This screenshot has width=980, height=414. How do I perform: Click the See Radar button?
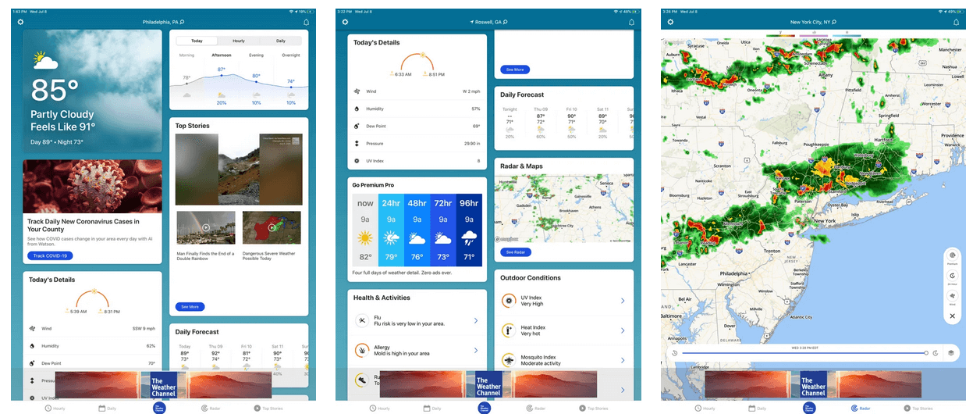click(x=515, y=252)
